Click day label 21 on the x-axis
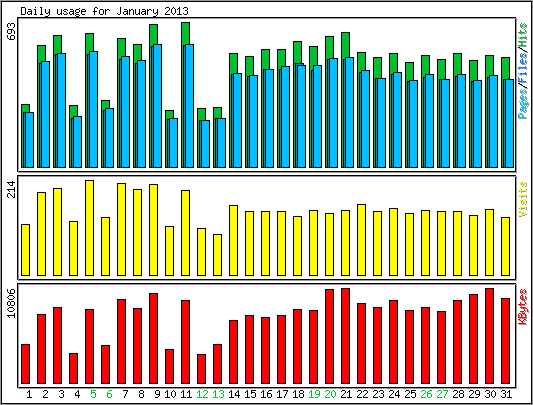Viewport: 533px width, 405px height. pyautogui.click(x=346, y=394)
